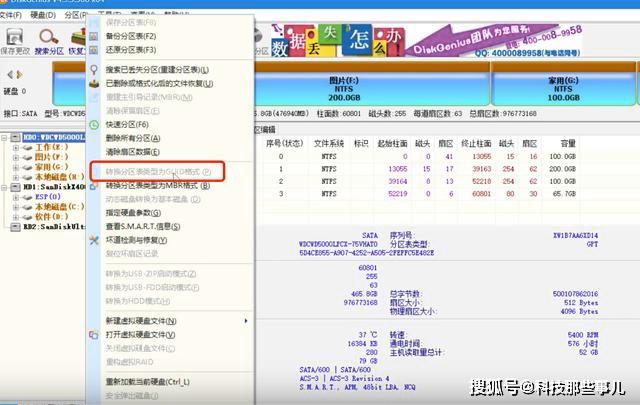Select partition row 0 with capacity 100.0GB
640x405 pixels.
tap(420, 157)
